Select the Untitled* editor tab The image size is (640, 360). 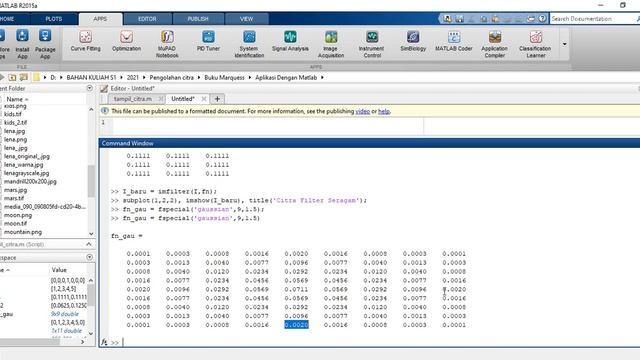183,99
